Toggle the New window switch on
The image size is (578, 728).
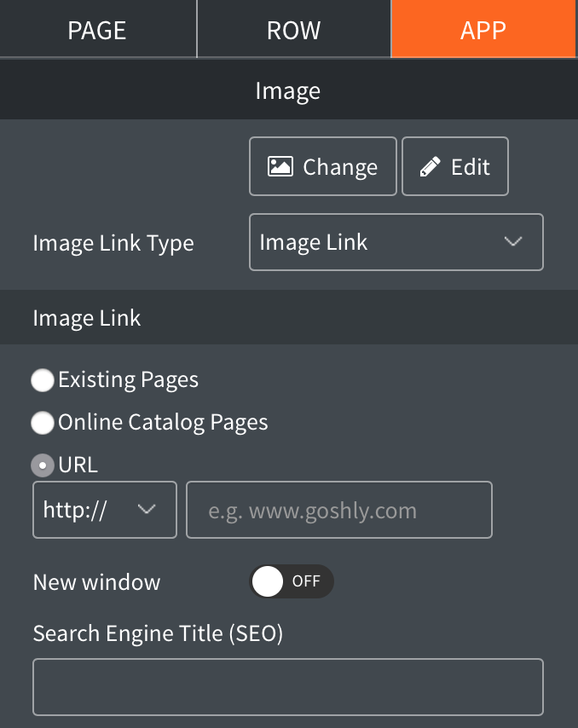click(x=291, y=581)
